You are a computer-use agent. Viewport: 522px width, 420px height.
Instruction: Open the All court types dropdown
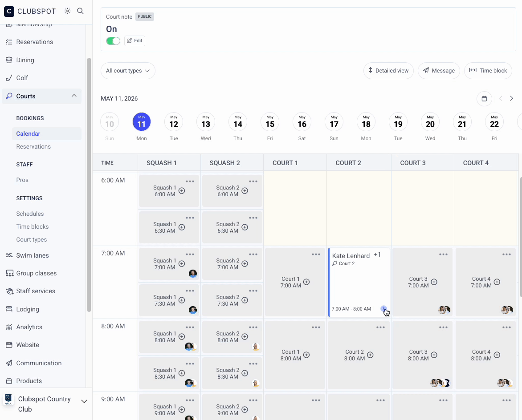(128, 71)
